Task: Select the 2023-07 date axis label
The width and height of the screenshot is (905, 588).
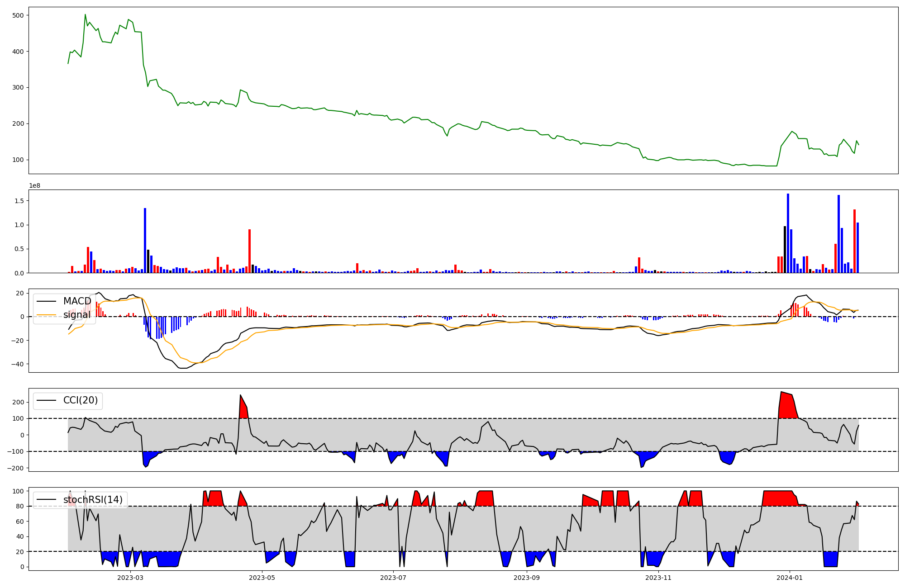Action: click(x=393, y=578)
